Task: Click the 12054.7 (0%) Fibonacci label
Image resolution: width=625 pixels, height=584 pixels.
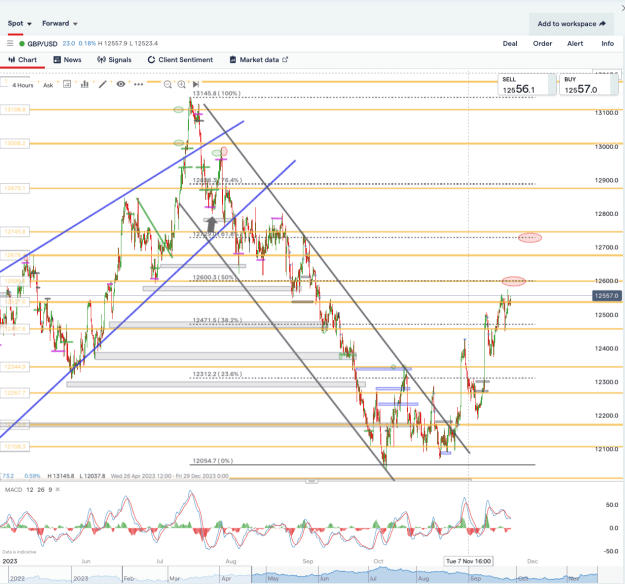Action: point(213,460)
